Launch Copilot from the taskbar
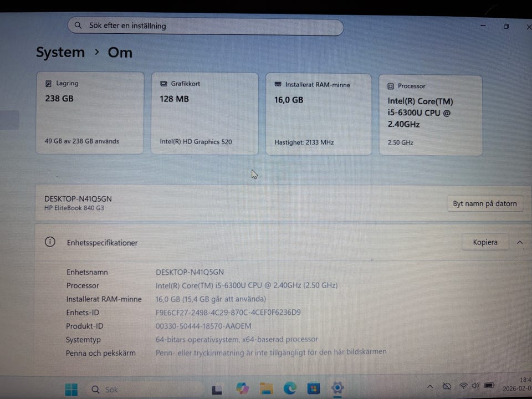 tap(242, 388)
